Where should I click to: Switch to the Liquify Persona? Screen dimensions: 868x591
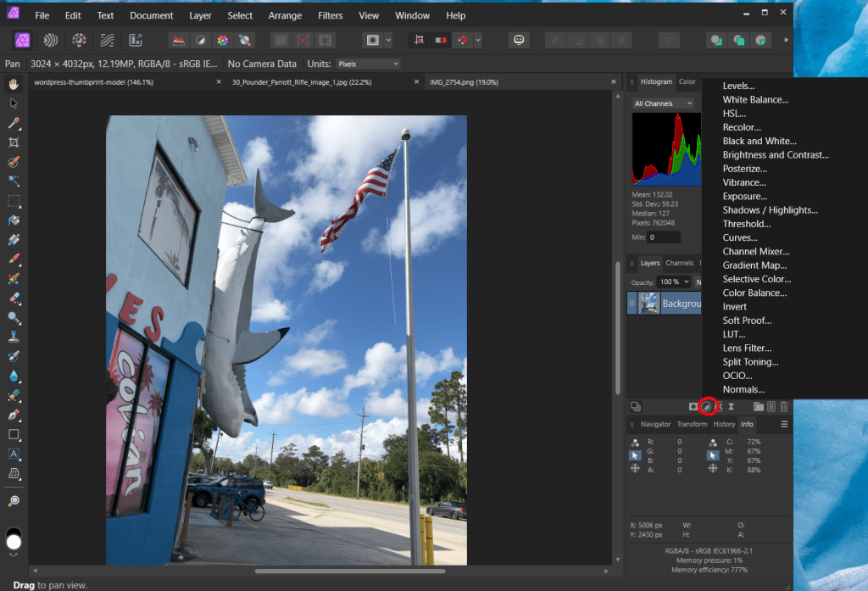coord(53,40)
